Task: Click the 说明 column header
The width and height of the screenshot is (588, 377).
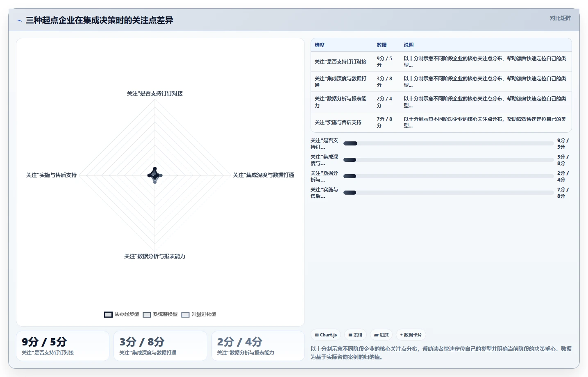Action: tap(409, 45)
